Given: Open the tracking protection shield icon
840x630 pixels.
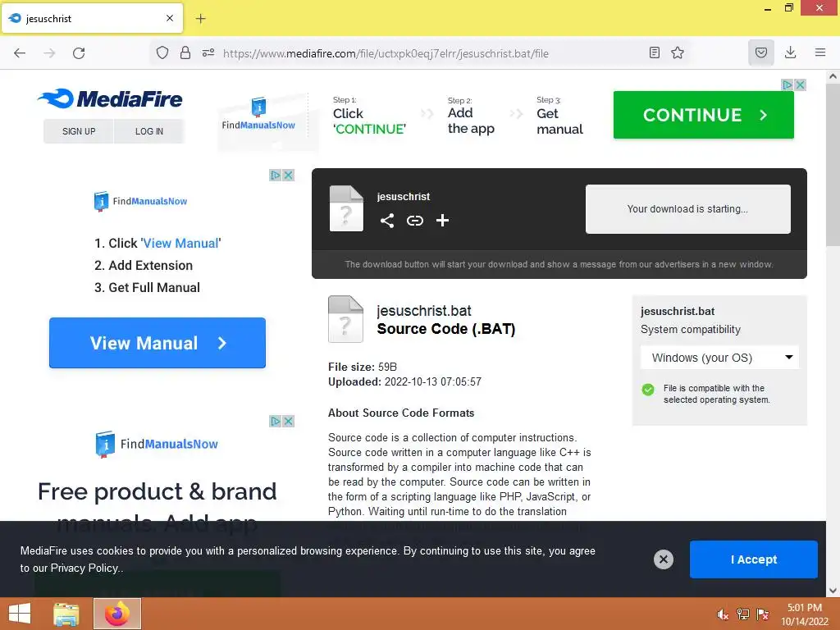Looking at the screenshot, I should tap(162, 52).
